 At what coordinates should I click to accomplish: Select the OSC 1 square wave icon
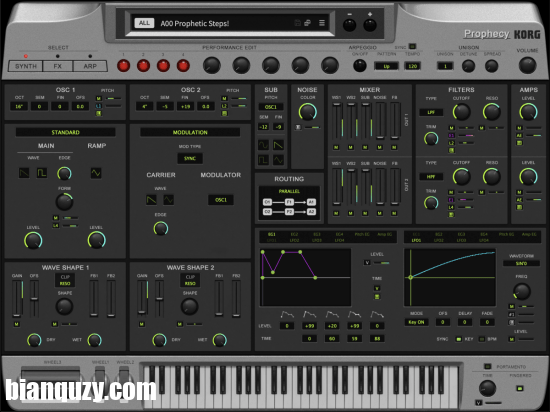[42, 173]
